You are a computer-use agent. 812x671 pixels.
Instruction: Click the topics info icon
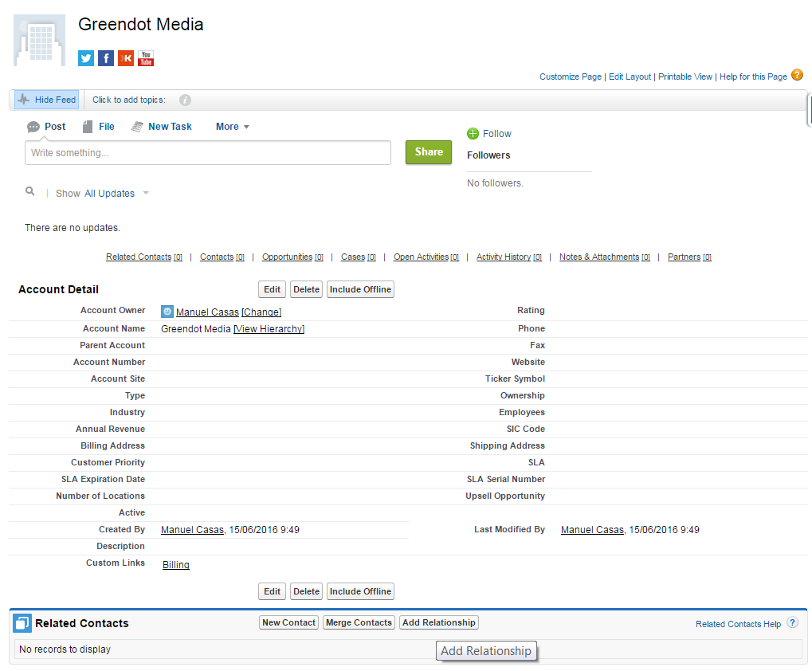(185, 100)
